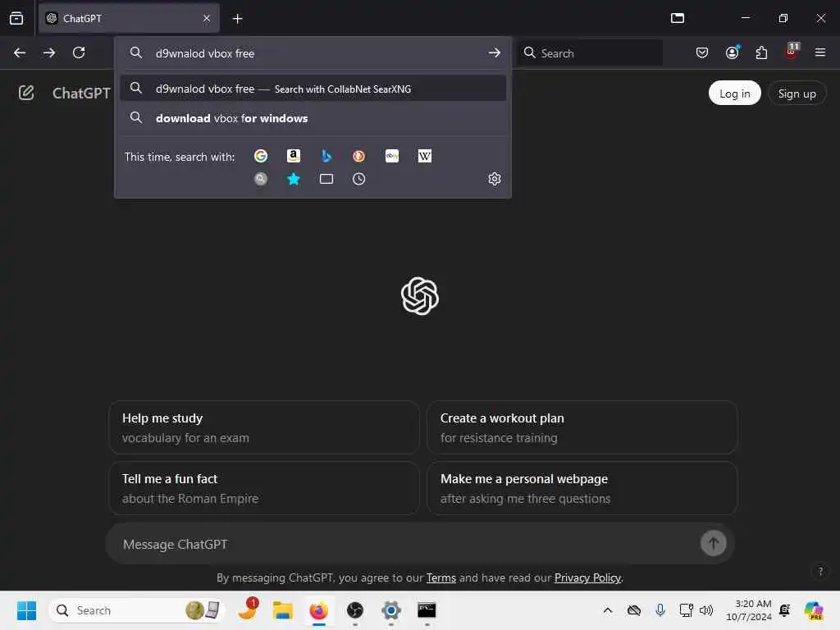The height and width of the screenshot is (630, 840).
Task: Open the red extension icon with badge 11
Action: 792,52
